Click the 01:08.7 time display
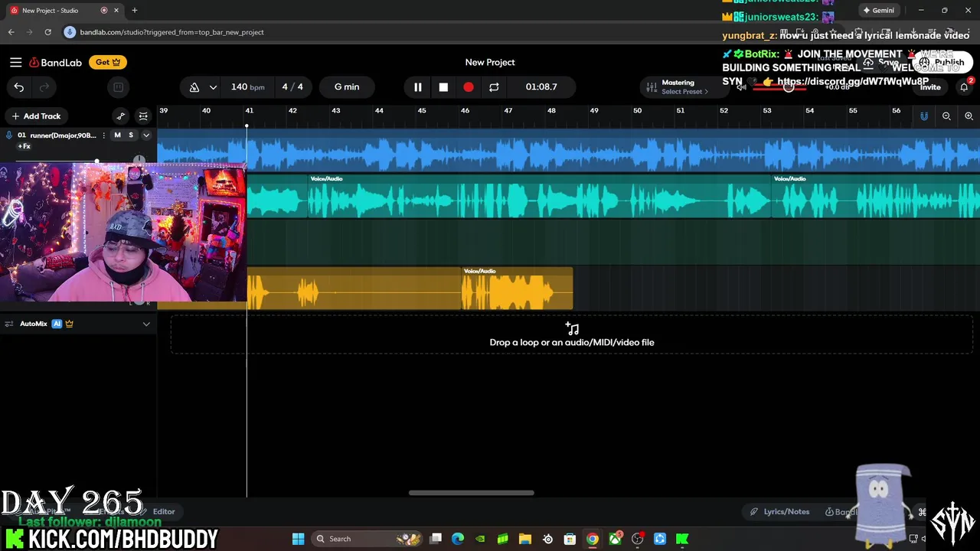The image size is (980, 551). pyautogui.click(x=541, y=86)
